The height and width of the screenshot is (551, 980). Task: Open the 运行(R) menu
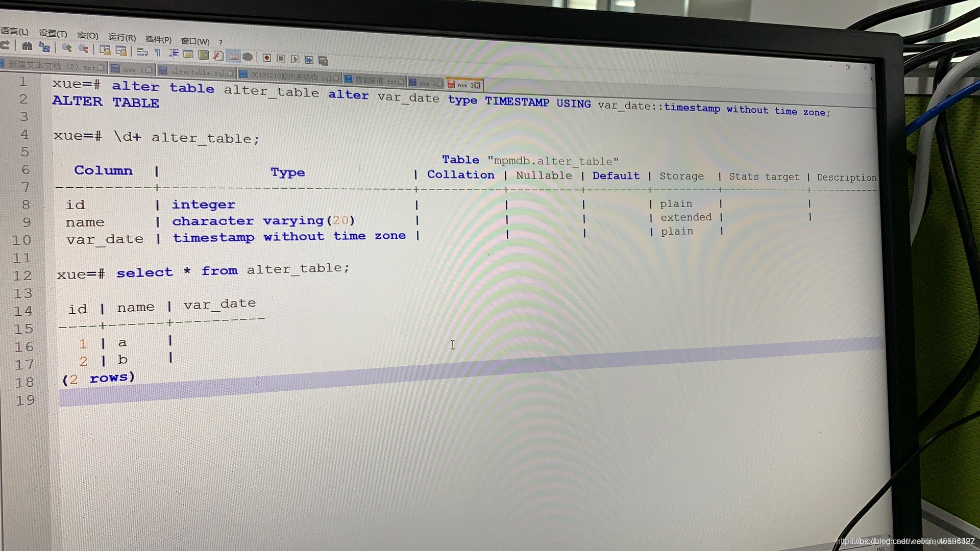(x=121, y=37)
